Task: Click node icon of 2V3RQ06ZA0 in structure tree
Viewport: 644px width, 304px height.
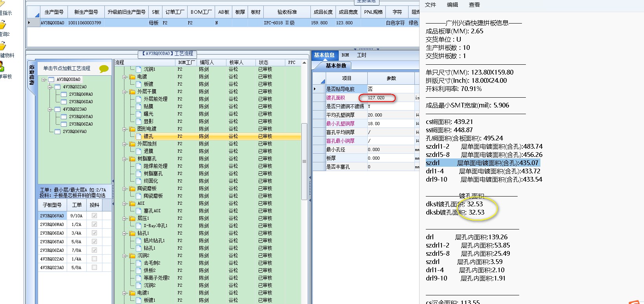Action: (64, 124)
